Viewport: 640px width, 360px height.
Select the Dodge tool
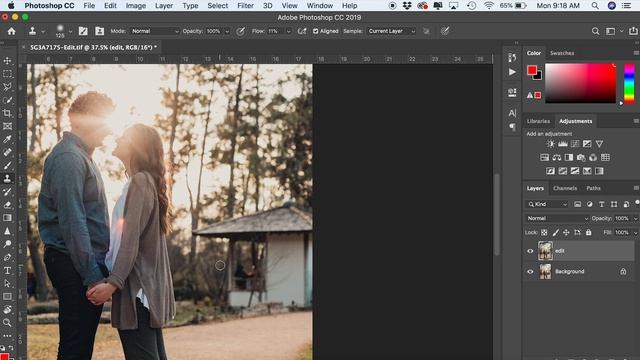click(x=7, y=244)
